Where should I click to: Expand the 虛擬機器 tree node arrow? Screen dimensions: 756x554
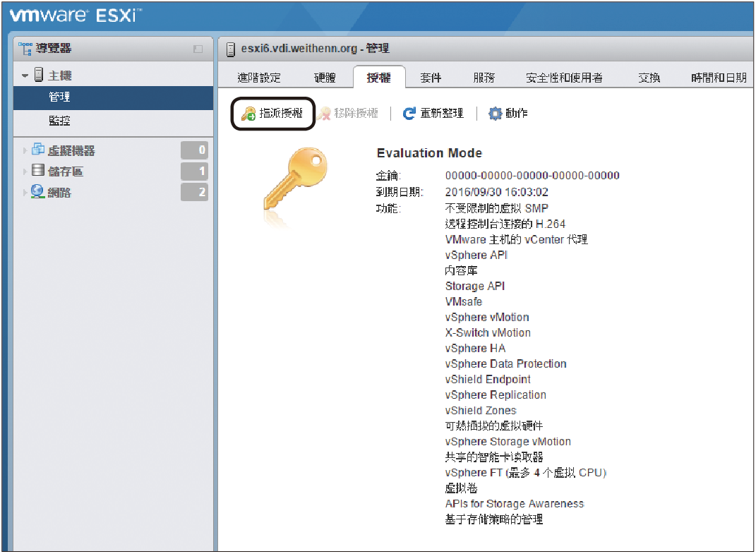(x=25, y=151)
